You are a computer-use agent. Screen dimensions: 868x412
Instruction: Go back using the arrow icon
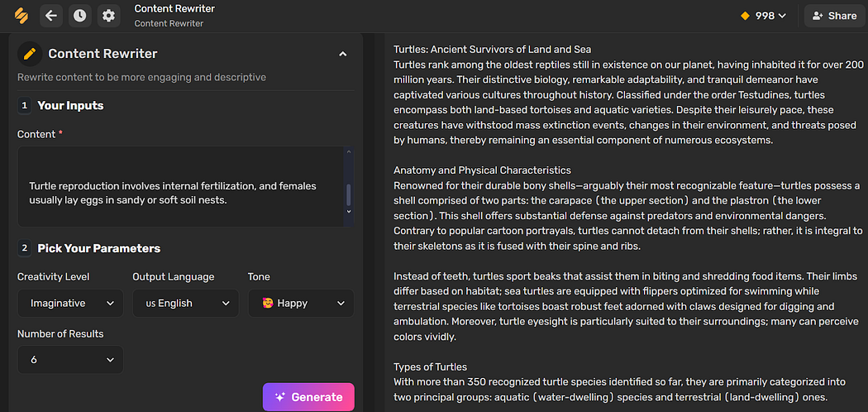(51, 16)
